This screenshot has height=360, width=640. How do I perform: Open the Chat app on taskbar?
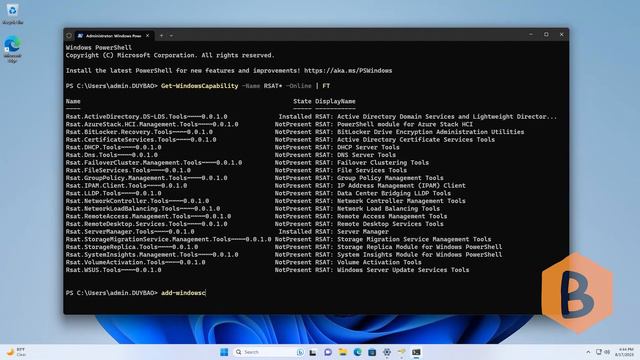point(328,352)
